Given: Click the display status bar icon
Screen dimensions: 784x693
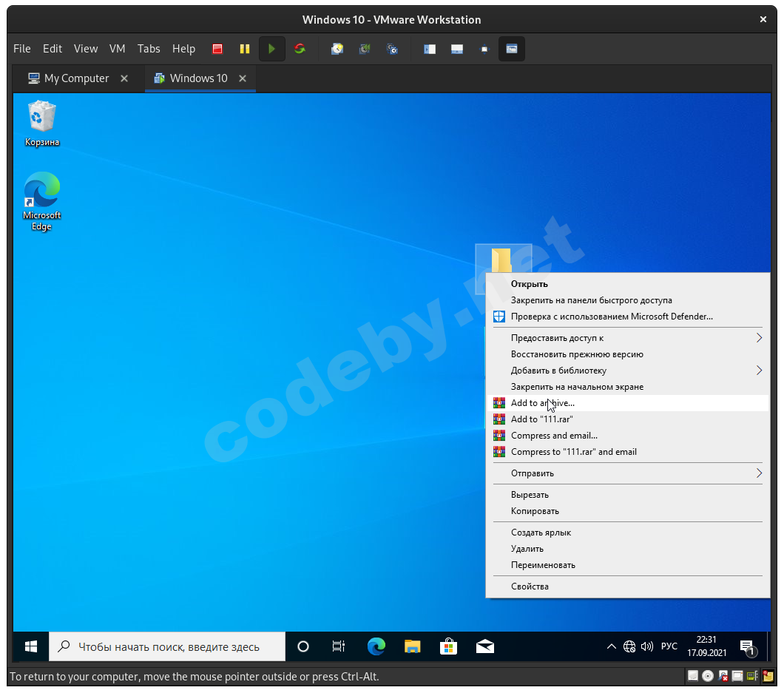Looking at the screenshot, I should pyautogui.click(x=737, y=677).
